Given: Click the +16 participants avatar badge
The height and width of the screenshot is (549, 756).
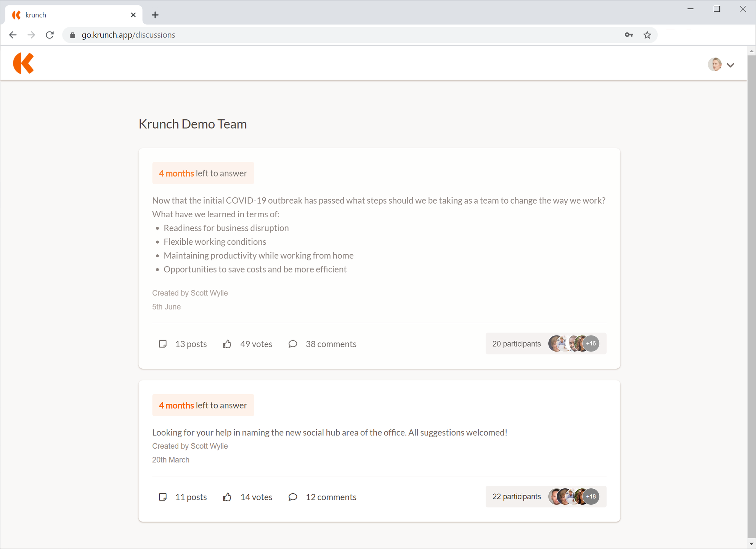Looking at the screenshot, I should (591, 344).
